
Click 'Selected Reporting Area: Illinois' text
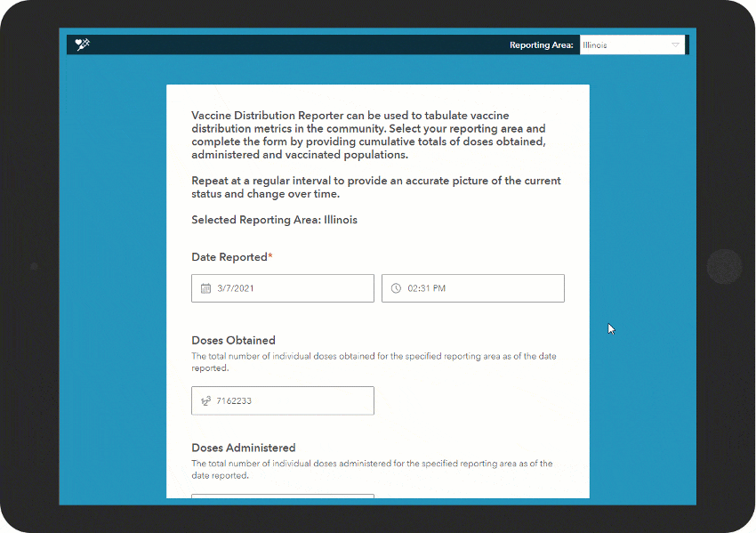coord(274,220)
